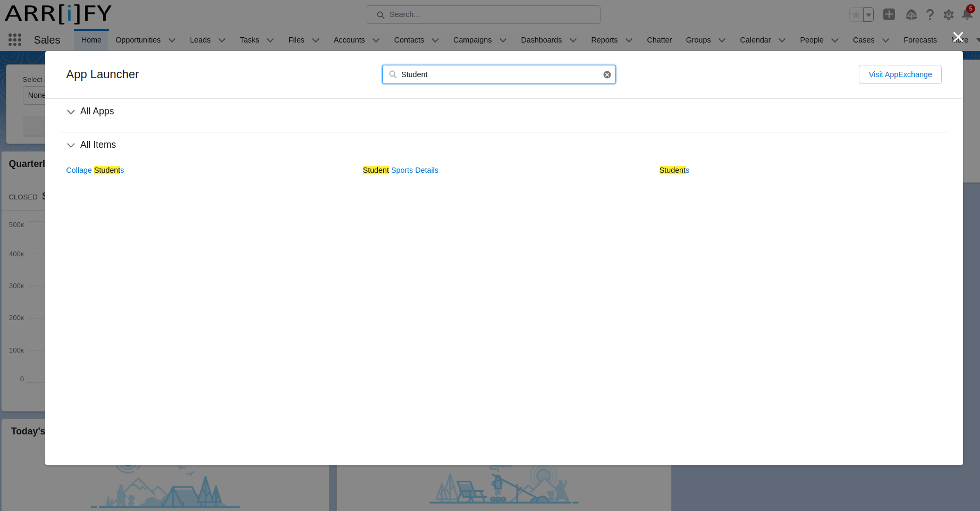
Task: Expand the Dashboards tab dropdown chevron
Action: click(x=573, y=40)
